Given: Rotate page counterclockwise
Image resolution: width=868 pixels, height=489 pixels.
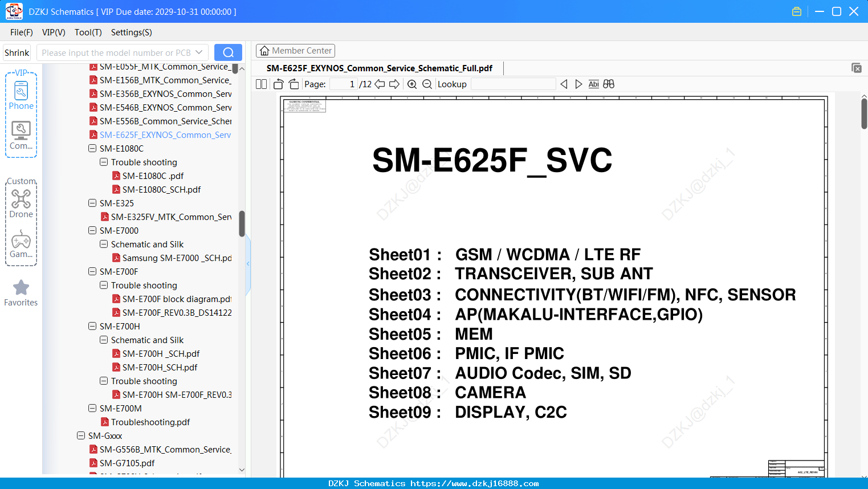Looking at the screenshot, I should click(x=278, y=84).
